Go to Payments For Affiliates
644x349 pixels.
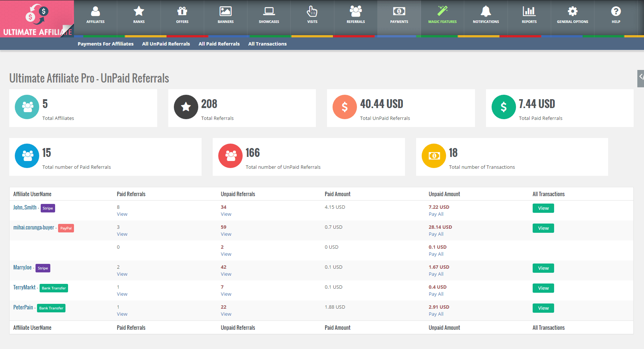pyautogui.click(x=105, y=44)
